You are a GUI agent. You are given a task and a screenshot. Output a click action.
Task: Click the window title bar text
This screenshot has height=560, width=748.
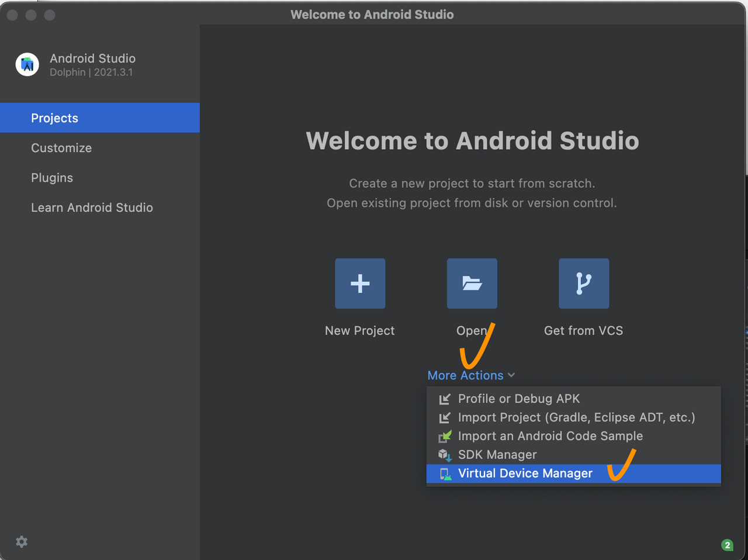pos(372,15)
